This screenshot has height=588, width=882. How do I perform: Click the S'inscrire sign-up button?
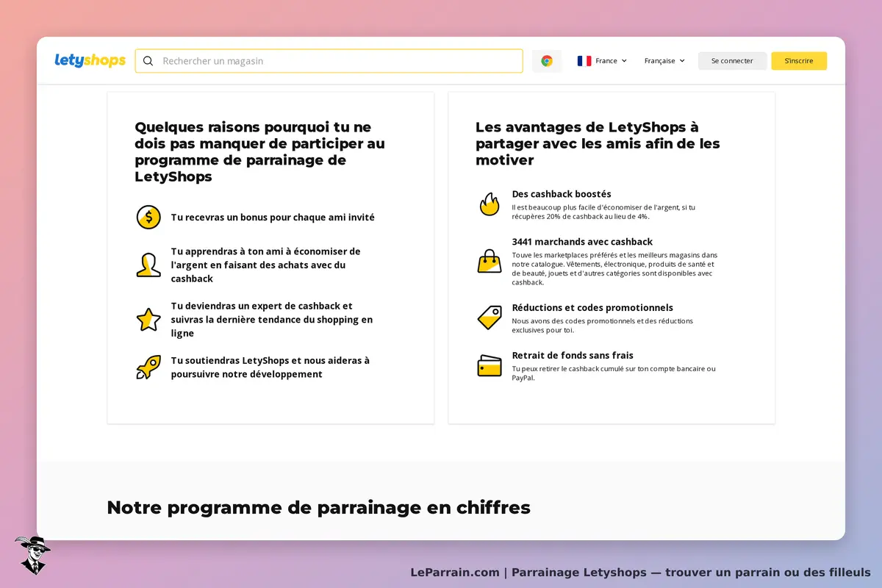pyautogui.click(x=799, y=61)
